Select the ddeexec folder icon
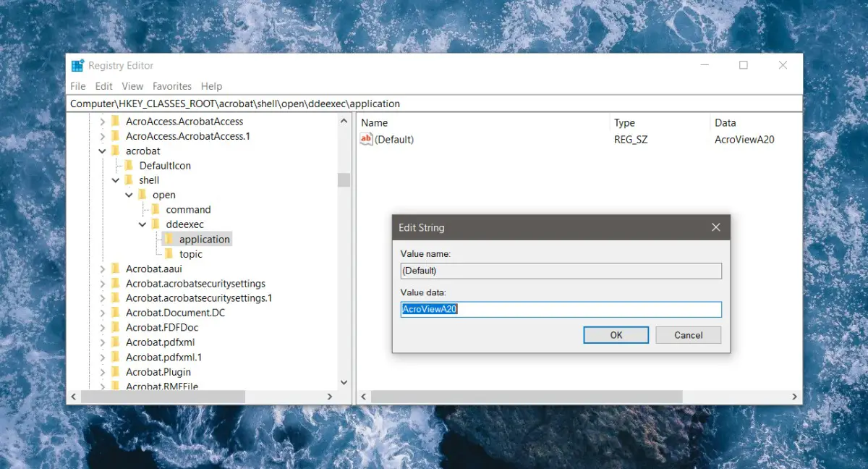868x469 pixels. click(x=156, y=224)
